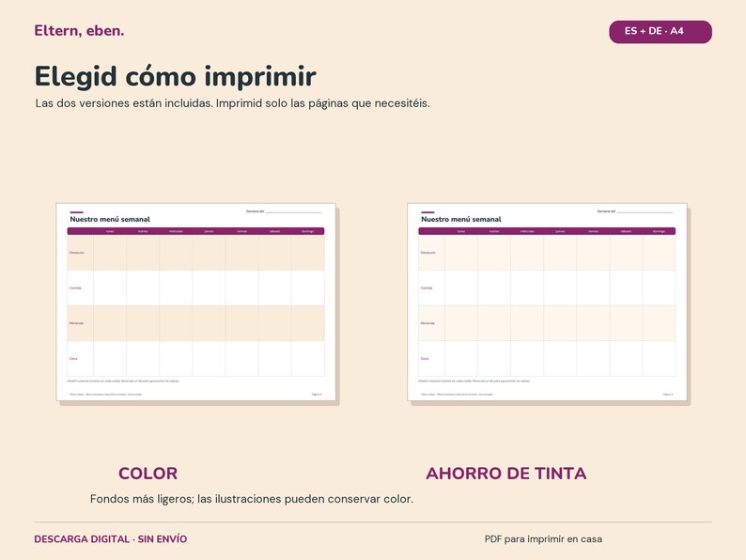Click the 'Semana del' line in color preview

pos(284,211)
